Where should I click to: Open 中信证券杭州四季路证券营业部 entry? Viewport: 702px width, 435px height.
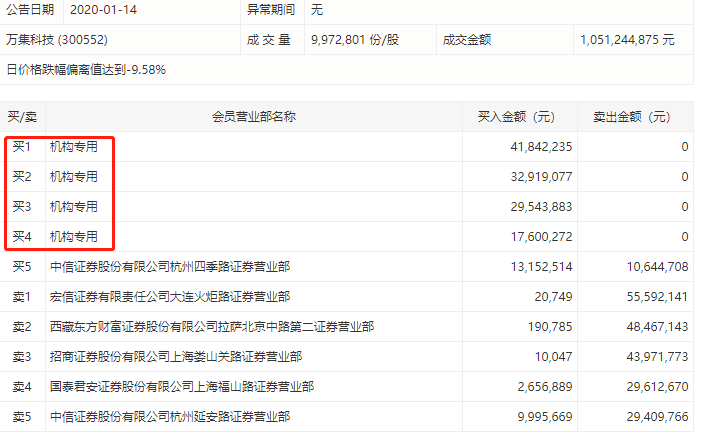pos(170,267)
